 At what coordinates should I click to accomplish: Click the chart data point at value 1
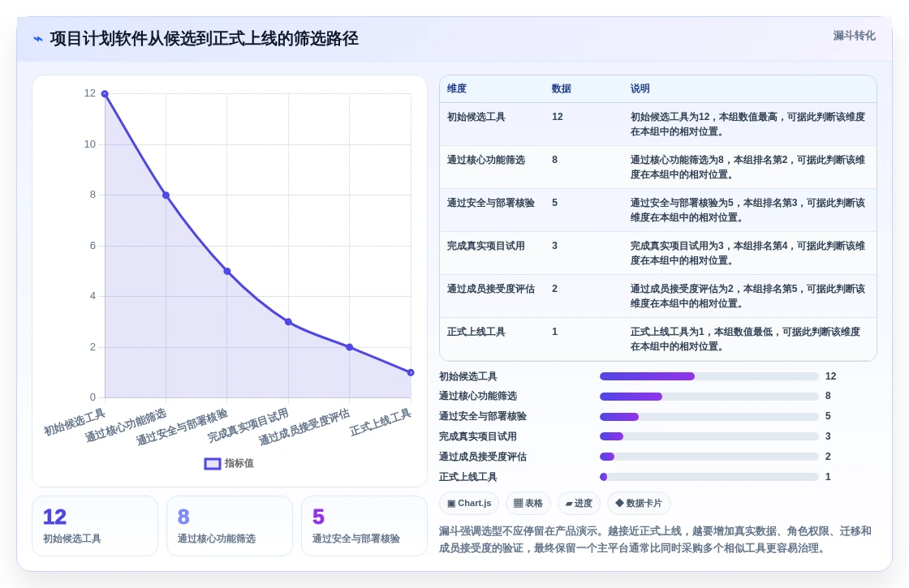point(411,372)
